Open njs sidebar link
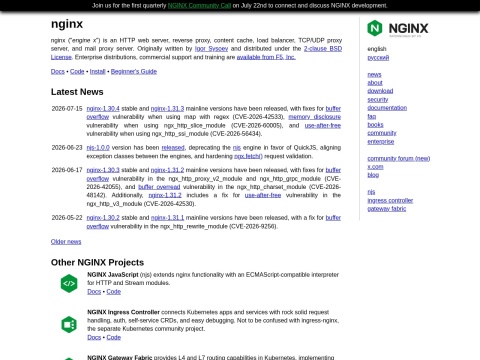 (371, 192)
